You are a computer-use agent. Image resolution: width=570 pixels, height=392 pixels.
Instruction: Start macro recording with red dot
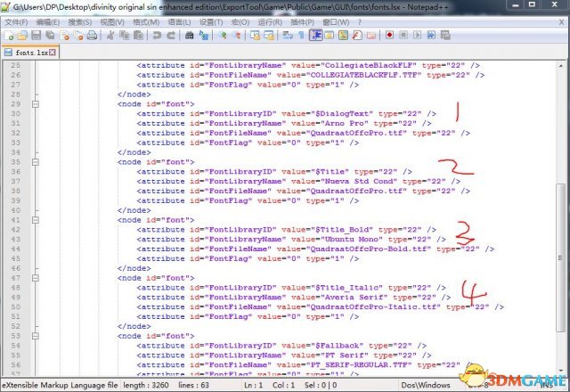coord(390,36)
